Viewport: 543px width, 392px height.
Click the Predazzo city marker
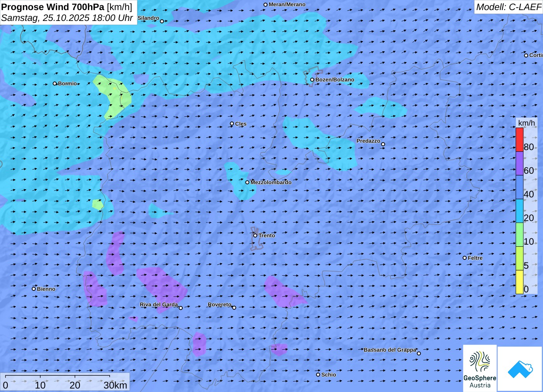pyautogui.click(x=383, y=144)
